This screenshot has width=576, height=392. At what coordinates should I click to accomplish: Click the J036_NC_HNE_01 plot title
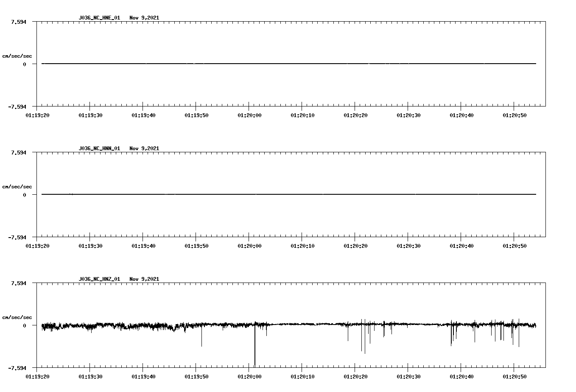click(99, 18)
